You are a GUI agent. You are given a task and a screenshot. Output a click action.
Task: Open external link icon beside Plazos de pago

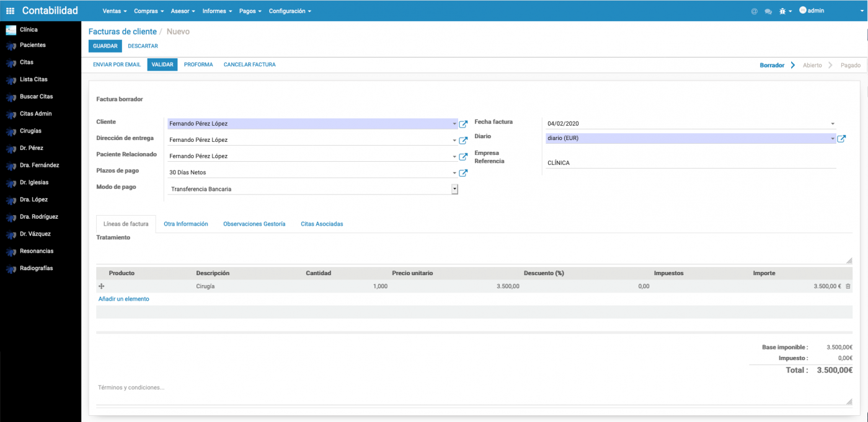tap(463, 173)
